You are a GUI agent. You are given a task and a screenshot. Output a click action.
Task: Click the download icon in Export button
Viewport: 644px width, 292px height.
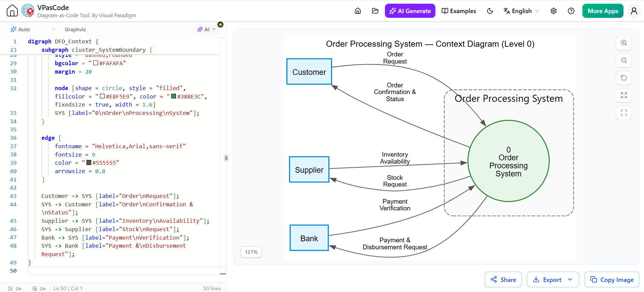pyautogui.click(x=536, y=280)
